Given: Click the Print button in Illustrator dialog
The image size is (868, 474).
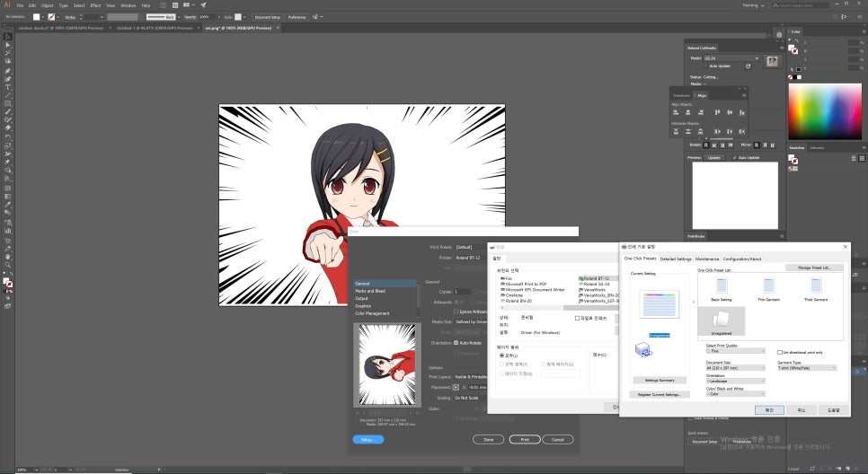Looking at the screenshot, I should 525,440.
